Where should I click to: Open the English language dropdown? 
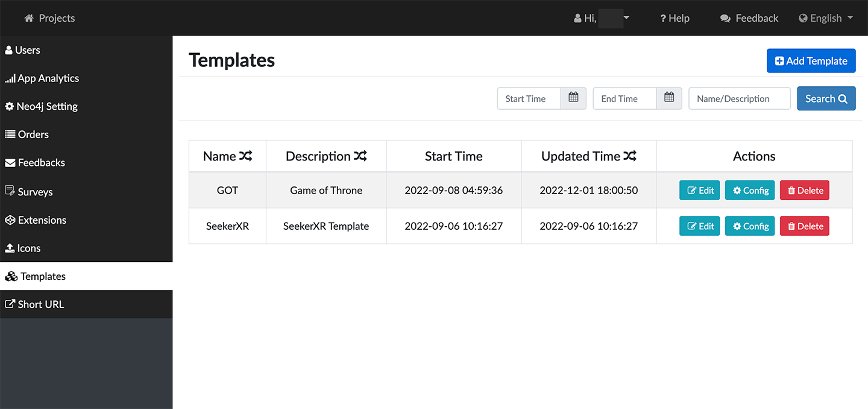click(826, 17)
